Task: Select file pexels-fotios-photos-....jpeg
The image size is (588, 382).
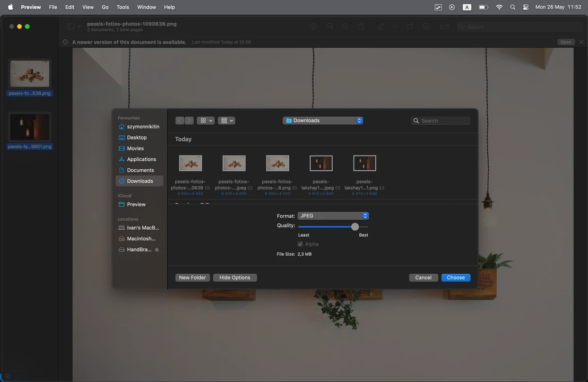Action: point(234,175)
